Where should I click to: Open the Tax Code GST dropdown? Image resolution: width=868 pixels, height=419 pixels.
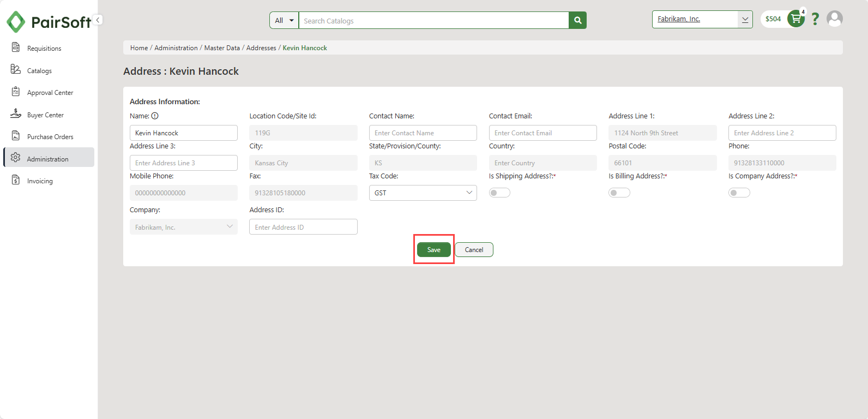[x=423, y=193]
